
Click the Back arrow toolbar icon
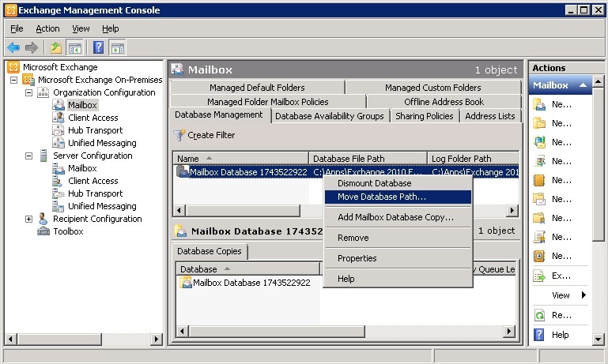13,47
